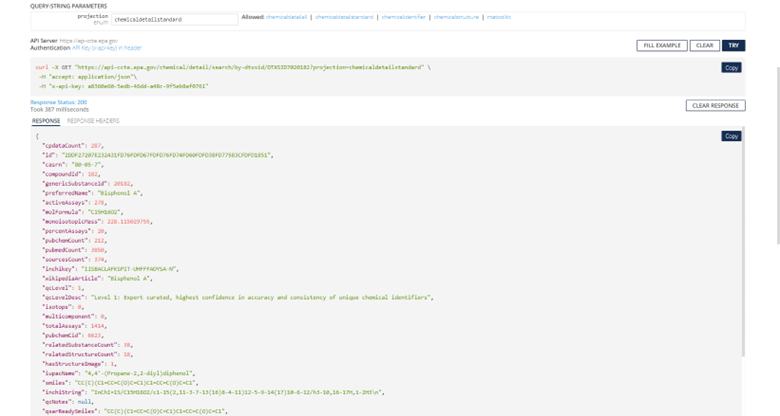The image size is (780, 416).
Task: Select the chemicaldetailstandard allowed value link
Action: coord(348,17)
